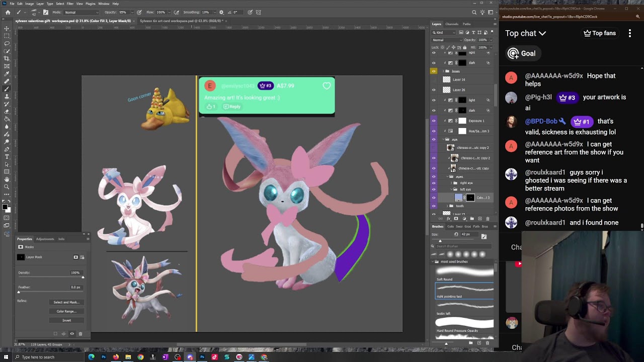
Task: Select the Eraser tool
Action: coord(7,111)
